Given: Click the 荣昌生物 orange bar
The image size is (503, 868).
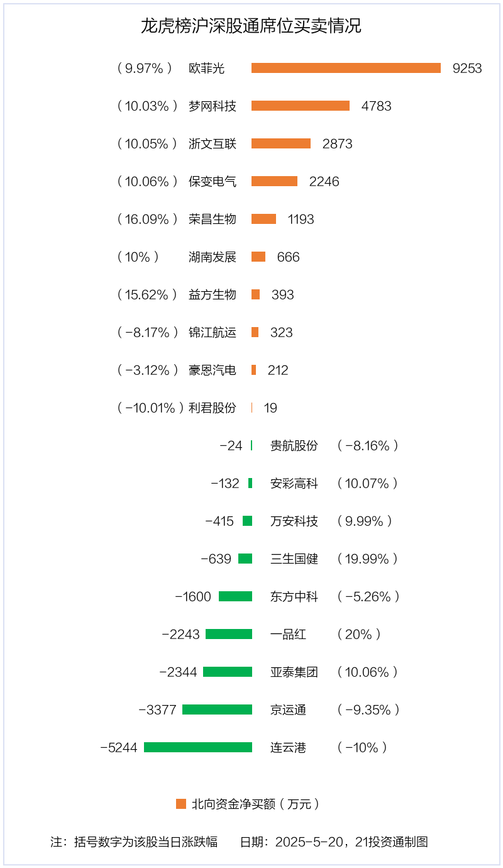Looking at the screenshot, I should pyautogui.click(x=263, y=219).
